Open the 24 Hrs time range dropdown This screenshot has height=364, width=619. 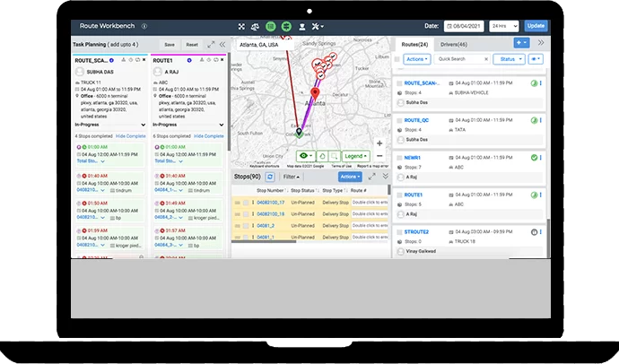(x=504, y=26)
